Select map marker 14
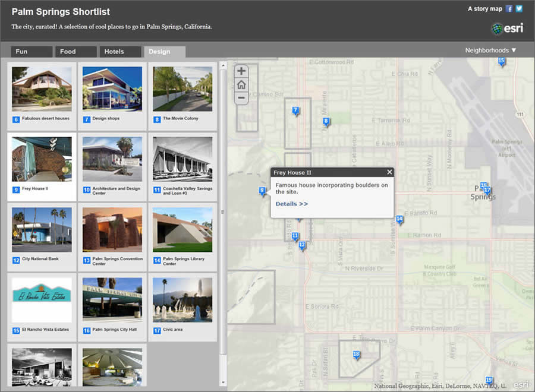This screenshot has height=392, width=535. pos(399,220)
